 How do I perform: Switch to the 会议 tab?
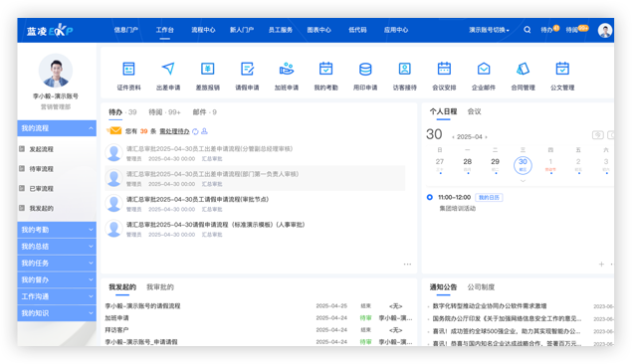point(474,111)
